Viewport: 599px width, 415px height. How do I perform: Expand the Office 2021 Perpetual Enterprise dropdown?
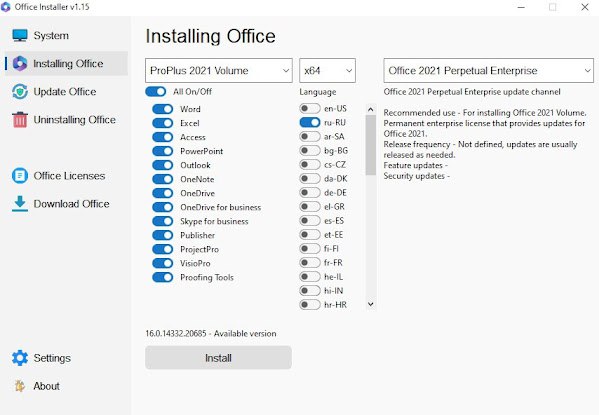[489, 70]
